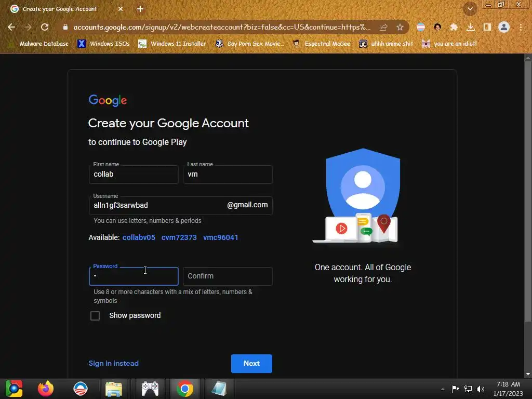Open the uhhh anime bookmark
Viewport: 532px width, 399px height.
pos(386,44)
